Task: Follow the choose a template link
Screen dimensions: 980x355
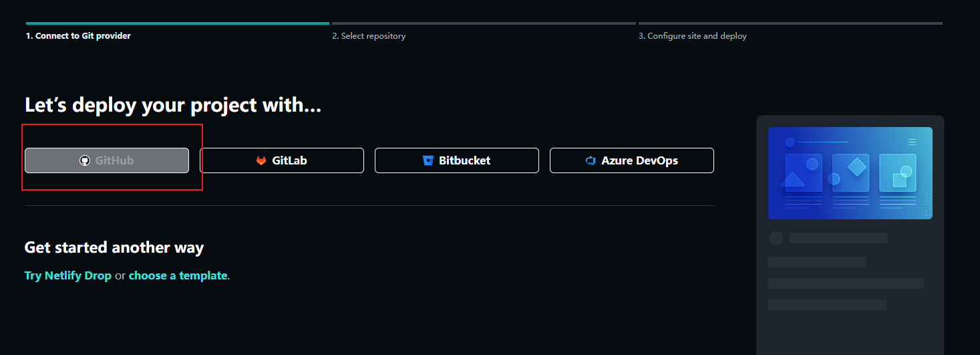Action: tap(178, 275)
